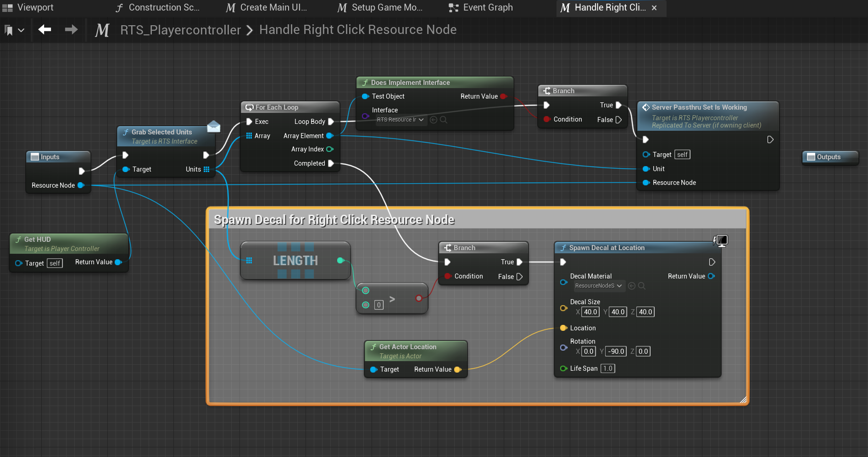Click the use-selected arrow beside Interface dropdown

(434, 120)
